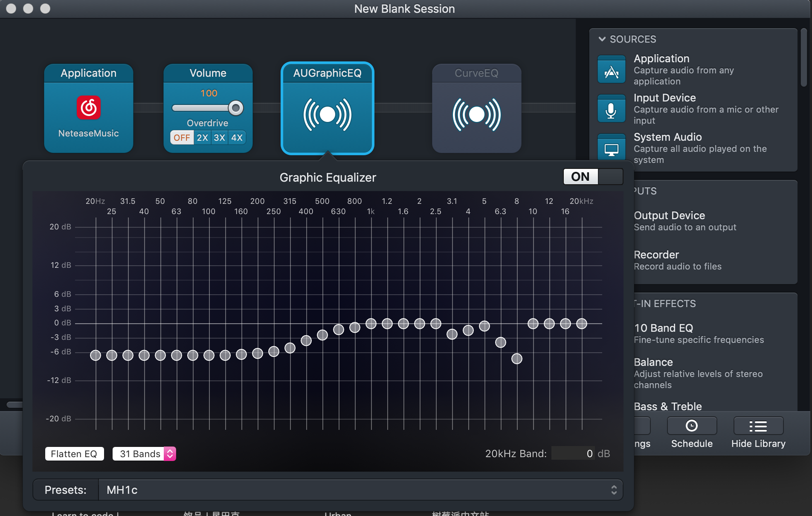
Task: Click the Application source icon in library
Action: (612, 70)
